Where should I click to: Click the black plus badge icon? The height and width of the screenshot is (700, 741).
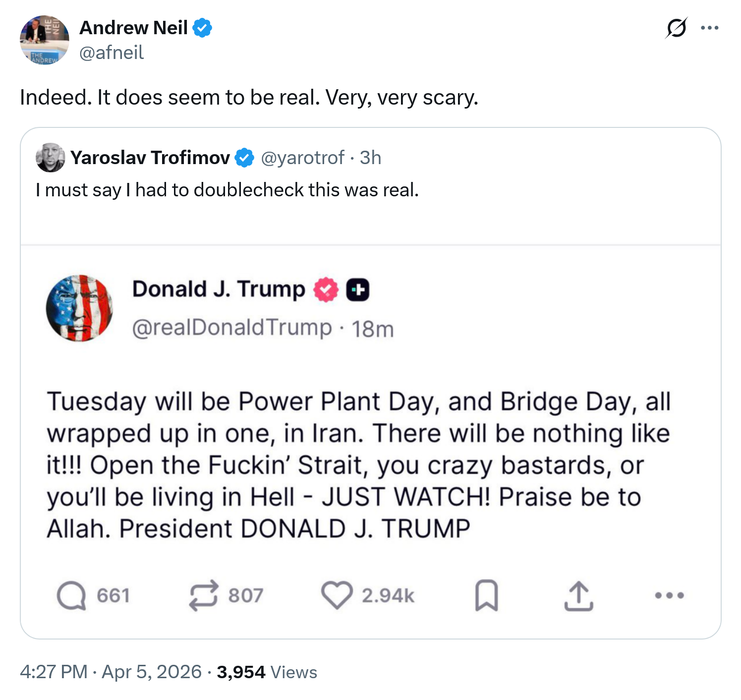click(357, 290)
